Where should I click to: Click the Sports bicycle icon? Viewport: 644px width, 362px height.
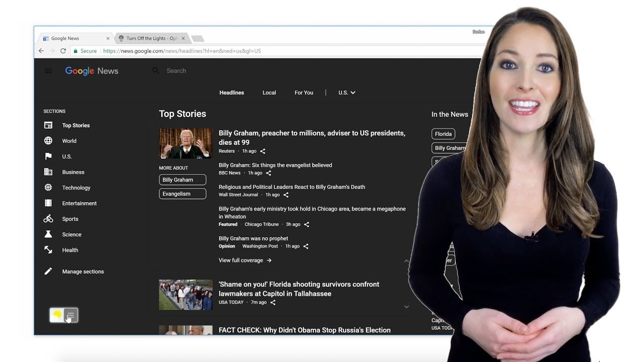[48, 219]
